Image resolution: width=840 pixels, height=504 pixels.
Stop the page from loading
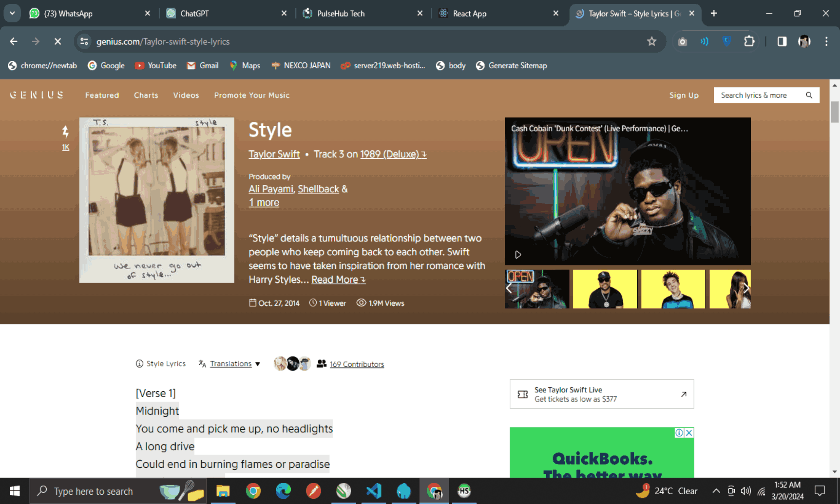[x=57, y=41]
